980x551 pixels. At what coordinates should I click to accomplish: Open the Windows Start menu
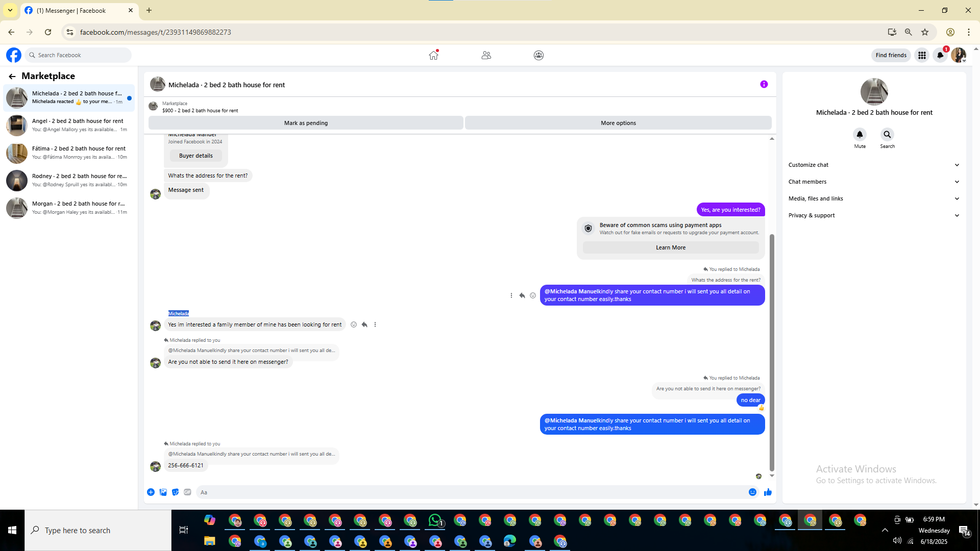click(x=12, y=531)
